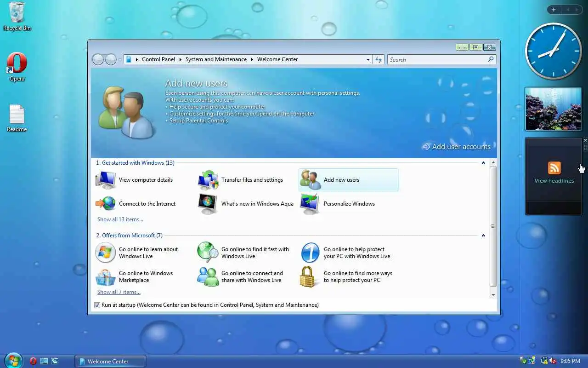Image resolution: width=588 pixels, height=368 pixels.
Task: Click the search magnifier icon
Action: click(491, 59)
